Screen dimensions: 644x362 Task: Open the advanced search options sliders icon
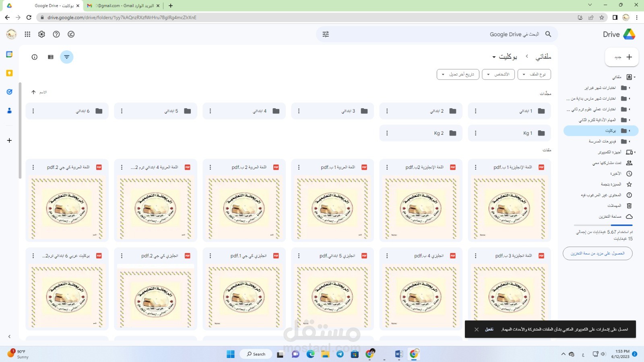(x=326, y=34)
